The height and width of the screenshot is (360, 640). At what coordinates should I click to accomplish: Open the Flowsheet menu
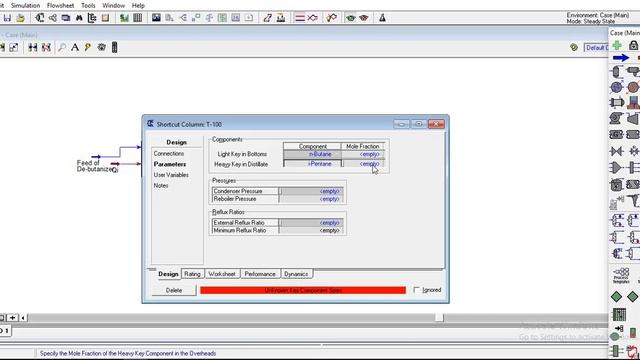[x=60, y=5]
